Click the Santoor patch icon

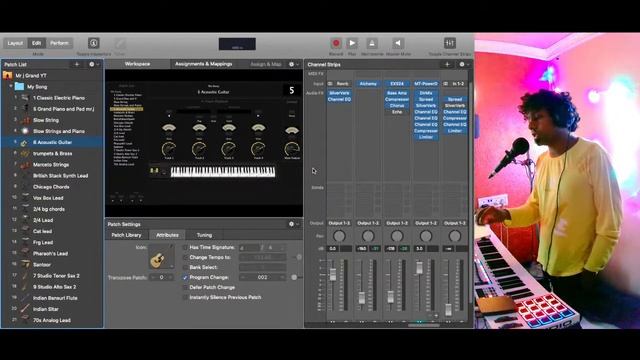coord(25,264)
